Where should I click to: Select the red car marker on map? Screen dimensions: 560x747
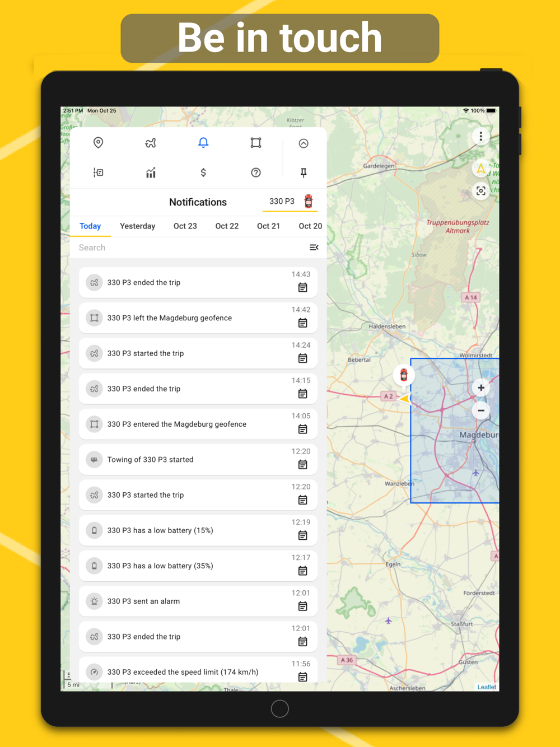(404, 375)
